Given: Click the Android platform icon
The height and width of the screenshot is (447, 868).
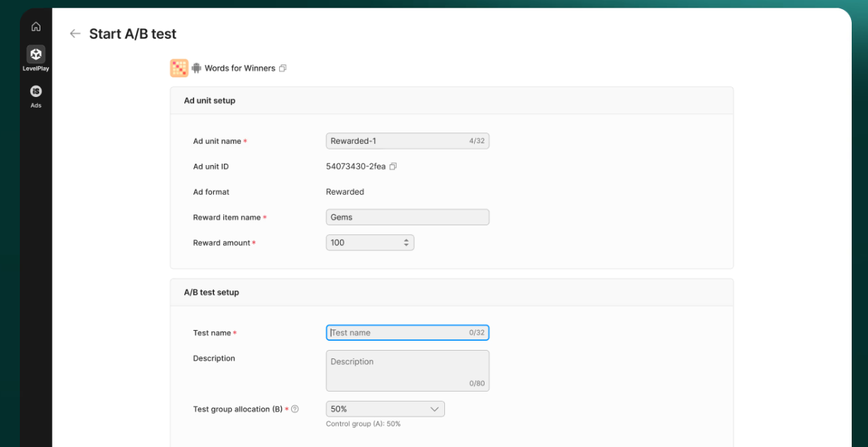Looking at the screenshot, I should (196, 69).
